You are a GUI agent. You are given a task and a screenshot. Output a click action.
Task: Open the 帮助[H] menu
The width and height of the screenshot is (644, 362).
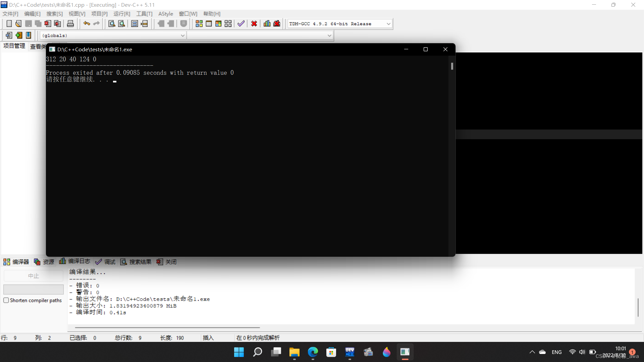click(212, 14)
